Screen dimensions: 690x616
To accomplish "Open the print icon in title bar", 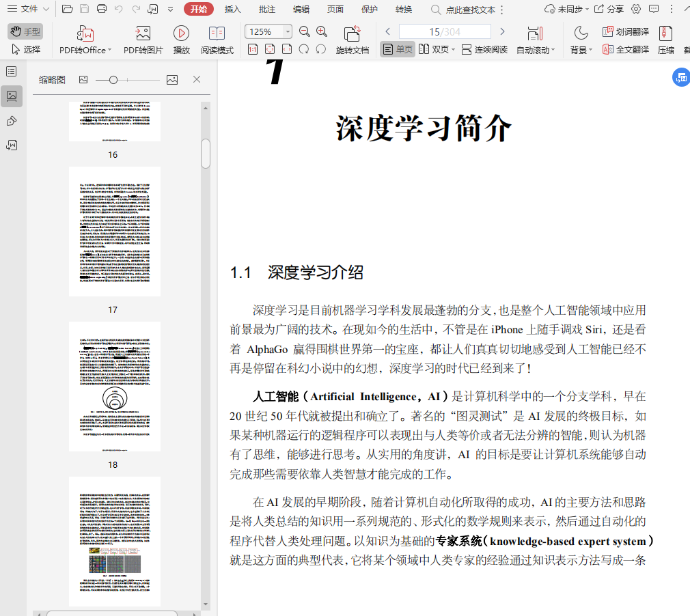I will point(102,9).
